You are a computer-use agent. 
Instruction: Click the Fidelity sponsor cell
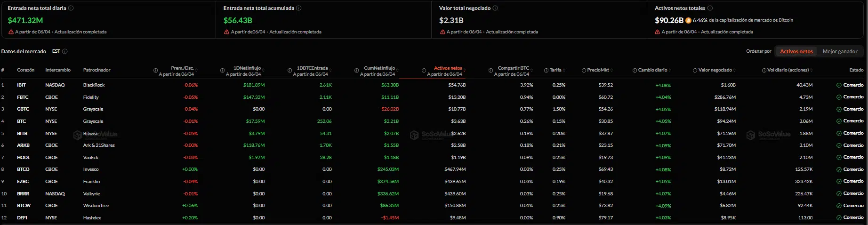click(91, 97)
